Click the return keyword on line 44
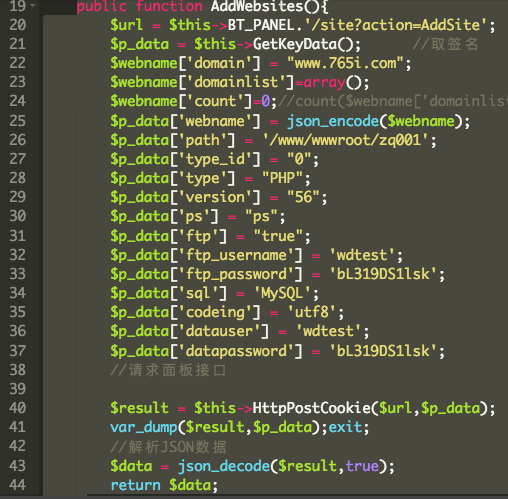 [x=135, y=485]
